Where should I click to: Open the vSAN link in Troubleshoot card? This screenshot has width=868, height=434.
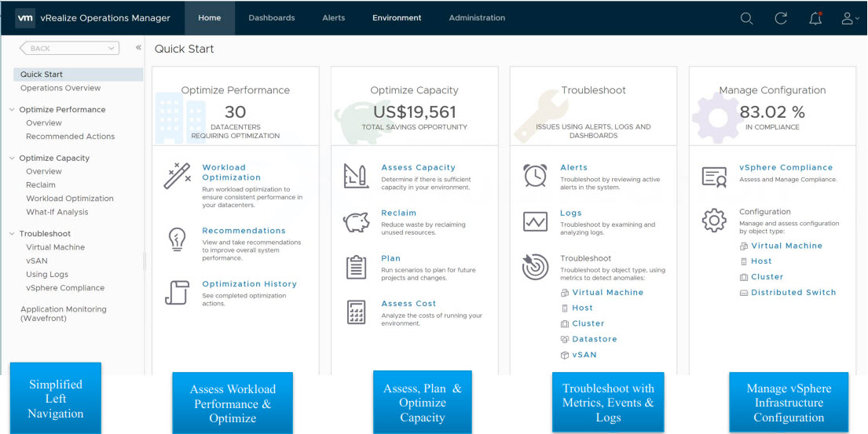[x=584, y=355]
